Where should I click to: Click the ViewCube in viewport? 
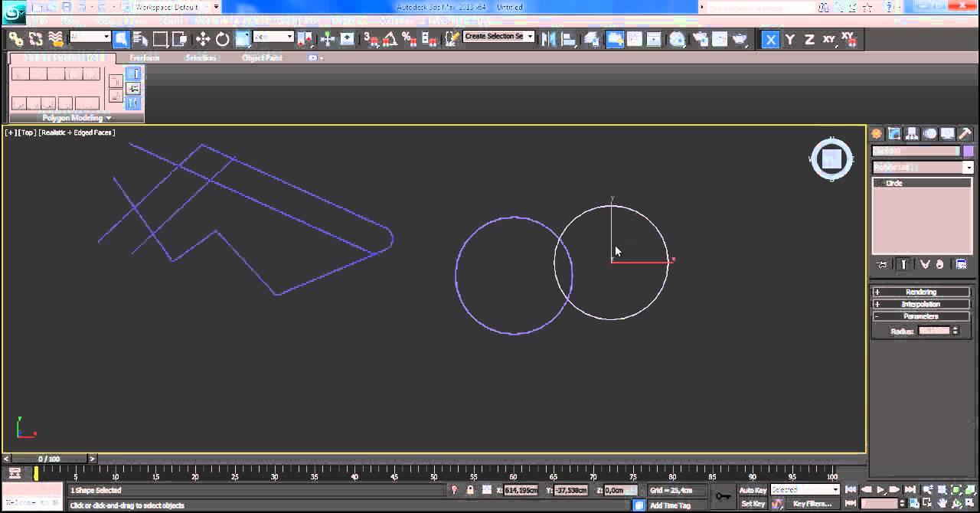pos(831,159)
